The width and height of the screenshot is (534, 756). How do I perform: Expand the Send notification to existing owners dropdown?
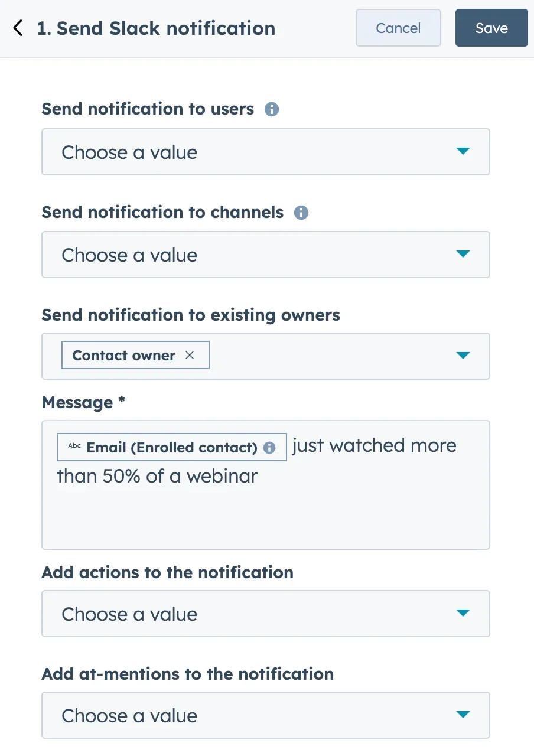463,356
